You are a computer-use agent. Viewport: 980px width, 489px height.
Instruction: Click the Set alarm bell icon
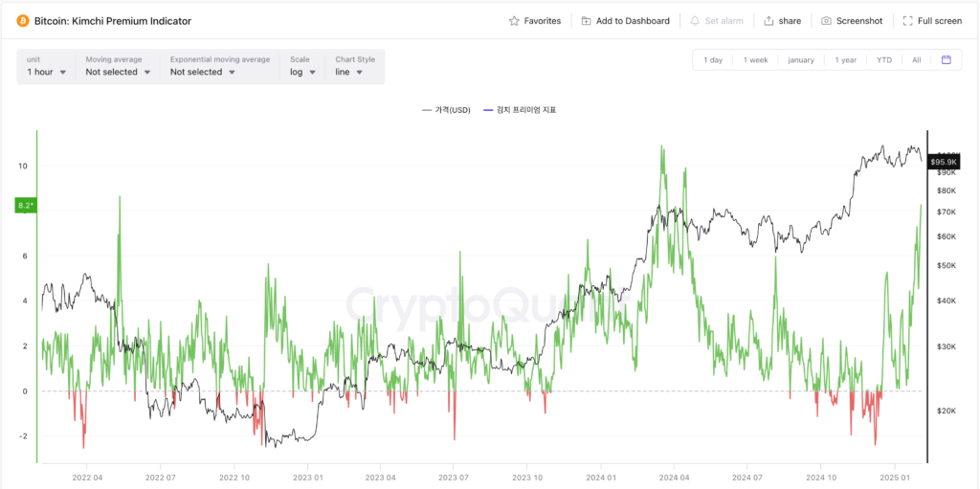(695, 21)
